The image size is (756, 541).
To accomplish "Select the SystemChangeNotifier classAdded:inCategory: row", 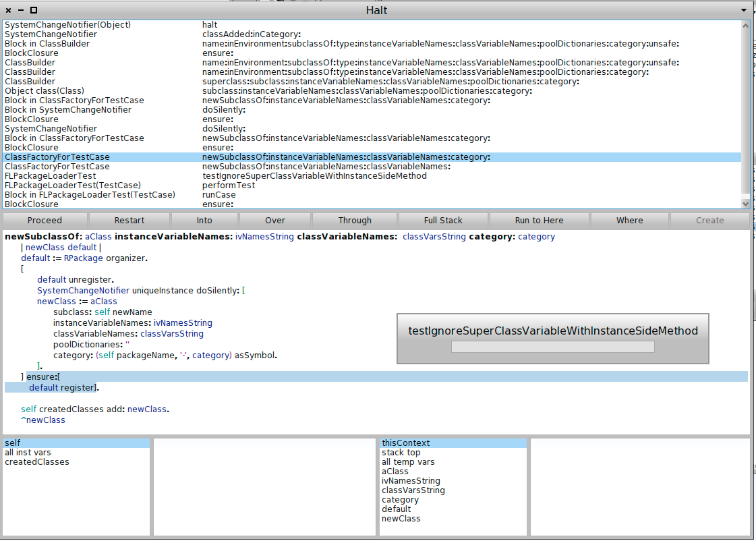I will [372, 34].
